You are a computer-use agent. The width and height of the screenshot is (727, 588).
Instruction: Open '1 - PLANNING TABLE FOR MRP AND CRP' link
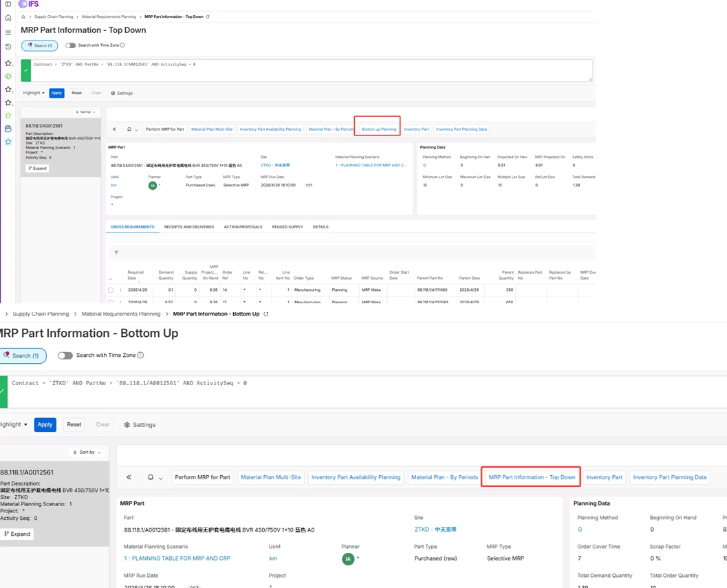[x=177, y=559]
